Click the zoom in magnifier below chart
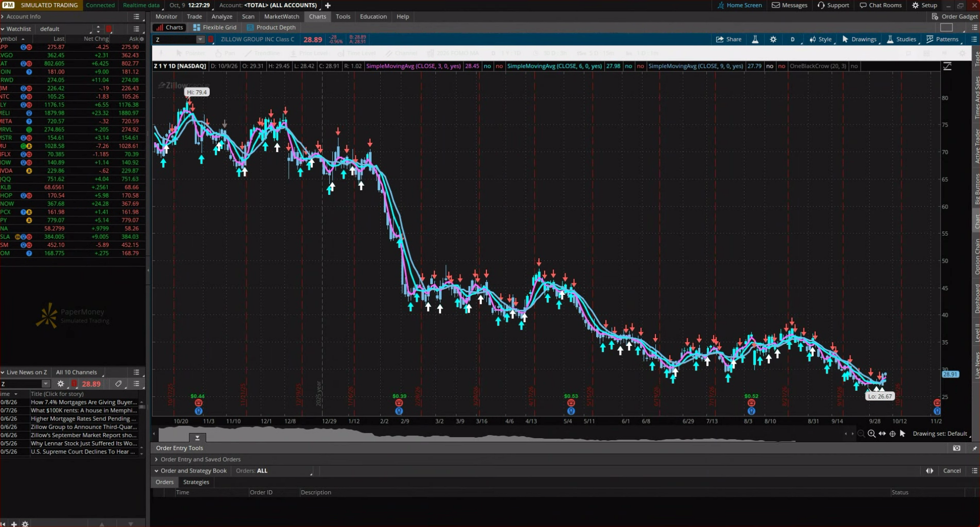Screen dimensions: 980x527 point(871,434)
